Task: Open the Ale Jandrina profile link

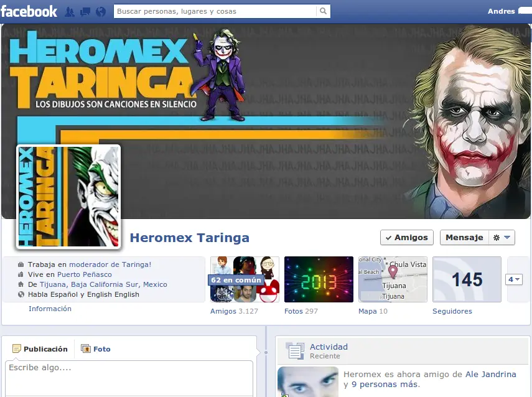Action: (490, 374)
